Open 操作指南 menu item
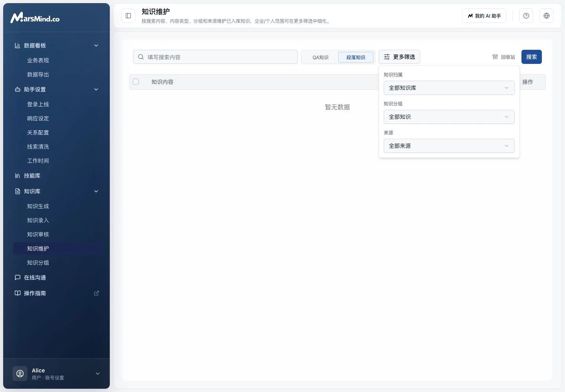The width and height of the screenshot is (565, 392). [56, 293]
